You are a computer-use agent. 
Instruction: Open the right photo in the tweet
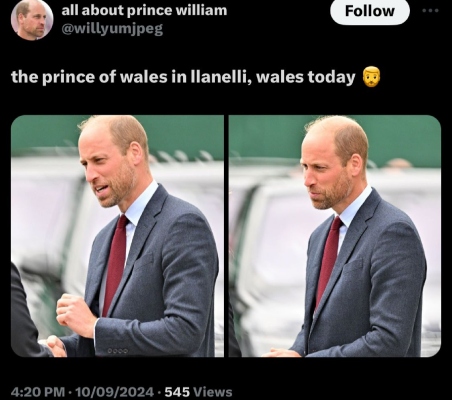click(335, 236)
